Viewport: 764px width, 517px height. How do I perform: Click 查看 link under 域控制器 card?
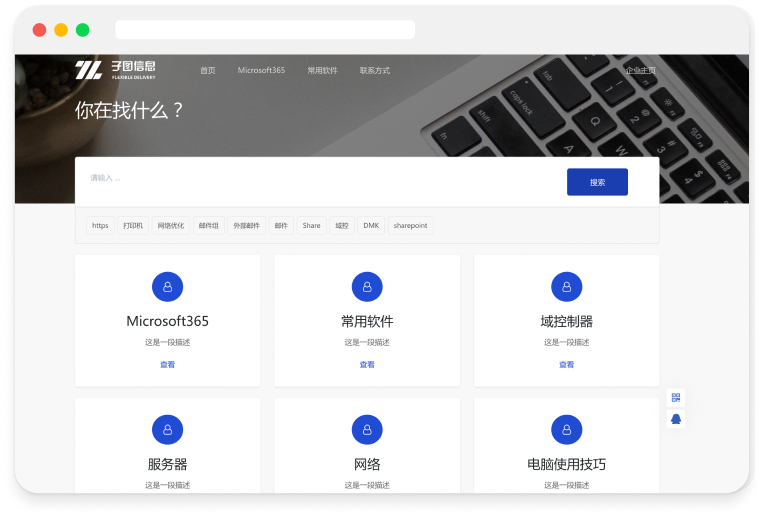pos(566,364)
